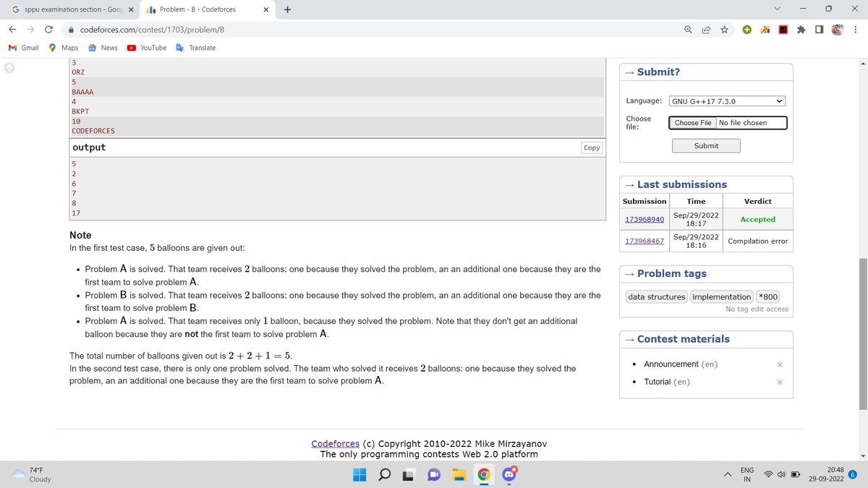
Task: Open Chrome three-dot menu
Action: [x=855, y=30]
